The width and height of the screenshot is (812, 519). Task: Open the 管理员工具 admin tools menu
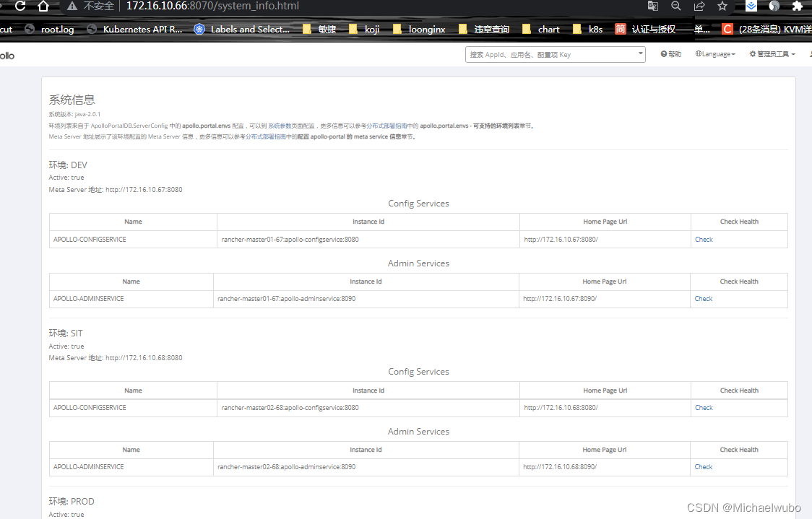(772, 54)
